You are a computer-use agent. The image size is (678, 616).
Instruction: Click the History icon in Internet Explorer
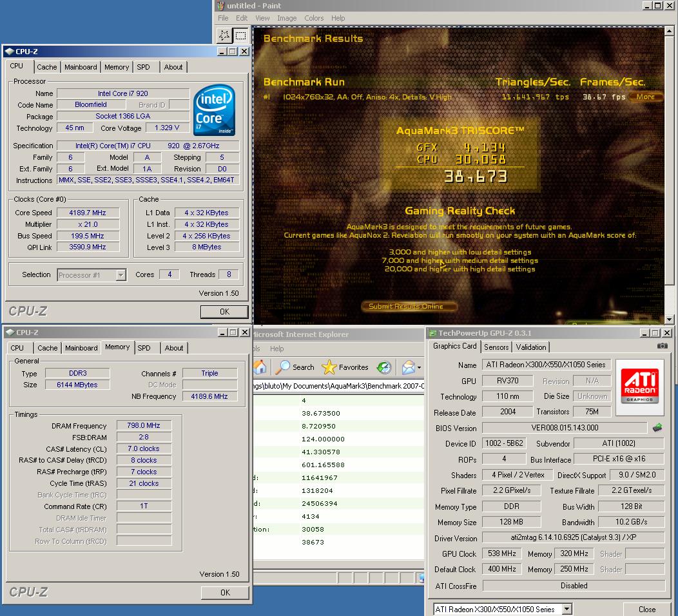(x=383, y=367)
